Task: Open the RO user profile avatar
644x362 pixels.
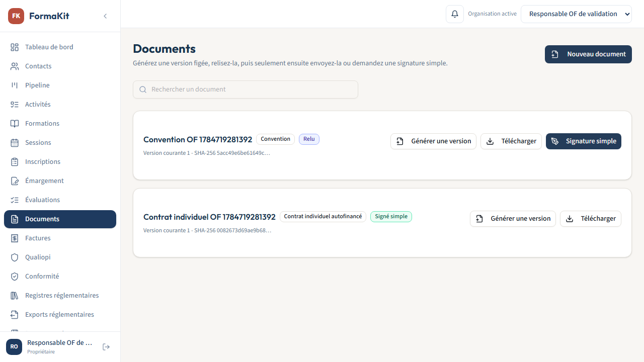Action: [x=14, y=347]
